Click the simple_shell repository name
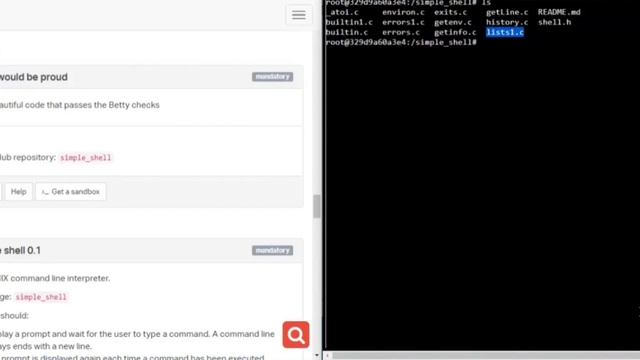Image resolution: width=640 pixels, height=360 pixels. [86, 158]
